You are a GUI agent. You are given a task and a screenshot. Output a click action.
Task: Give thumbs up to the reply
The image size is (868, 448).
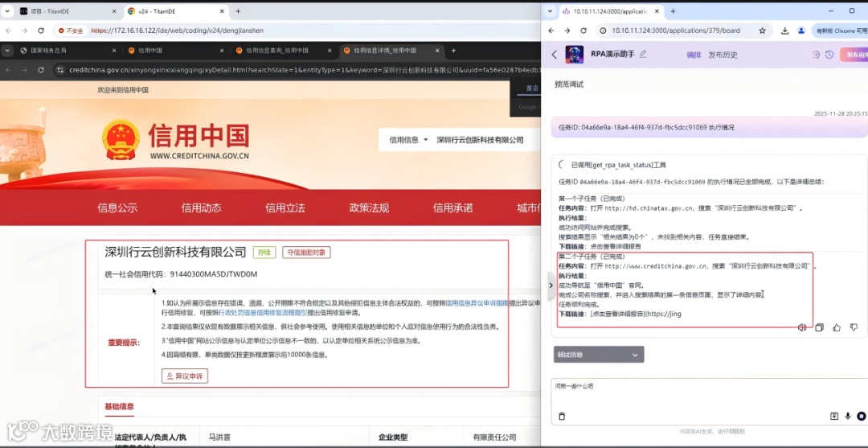coord(837,327)
